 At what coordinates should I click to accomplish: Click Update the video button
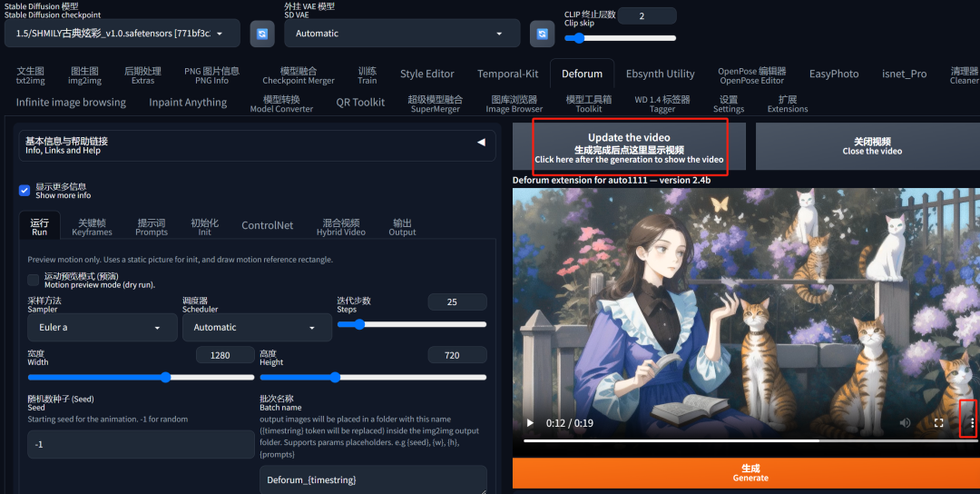coord(629,148)
